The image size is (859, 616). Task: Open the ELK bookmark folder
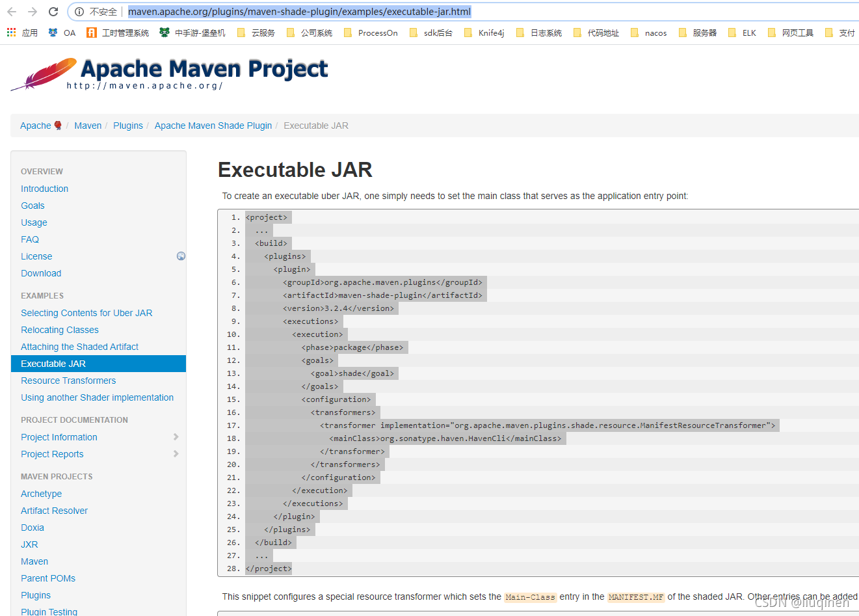point(743,33)
